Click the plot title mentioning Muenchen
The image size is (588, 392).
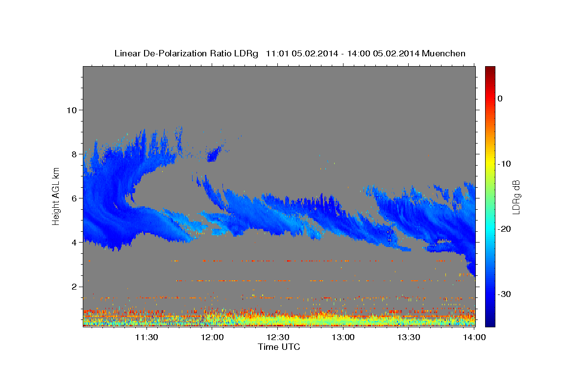pyautogui.click(x=290, y=53)
